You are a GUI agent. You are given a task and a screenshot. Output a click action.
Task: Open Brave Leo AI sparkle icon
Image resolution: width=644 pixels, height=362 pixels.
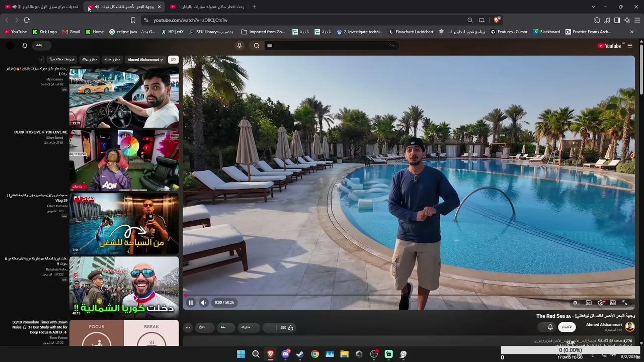[627, 20]
